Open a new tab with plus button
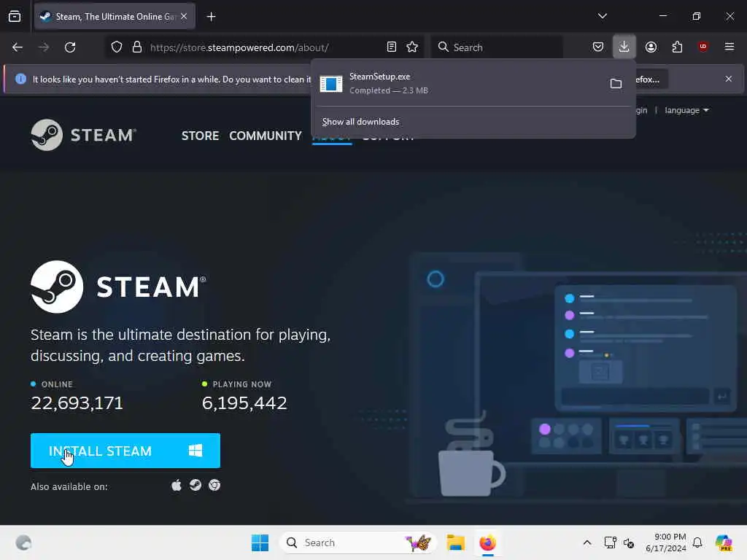The width and height of the screenshot is (747, 560). click(x=211, y=17)
